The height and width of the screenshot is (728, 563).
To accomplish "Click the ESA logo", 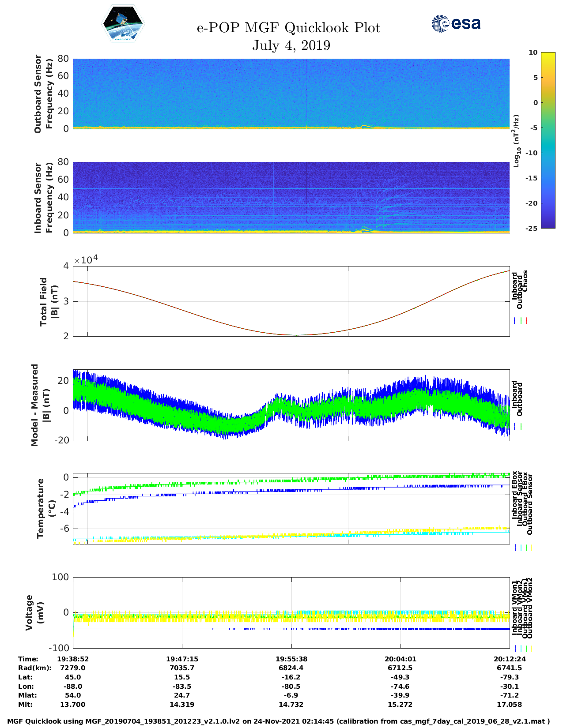I will (x=456, y=23).
